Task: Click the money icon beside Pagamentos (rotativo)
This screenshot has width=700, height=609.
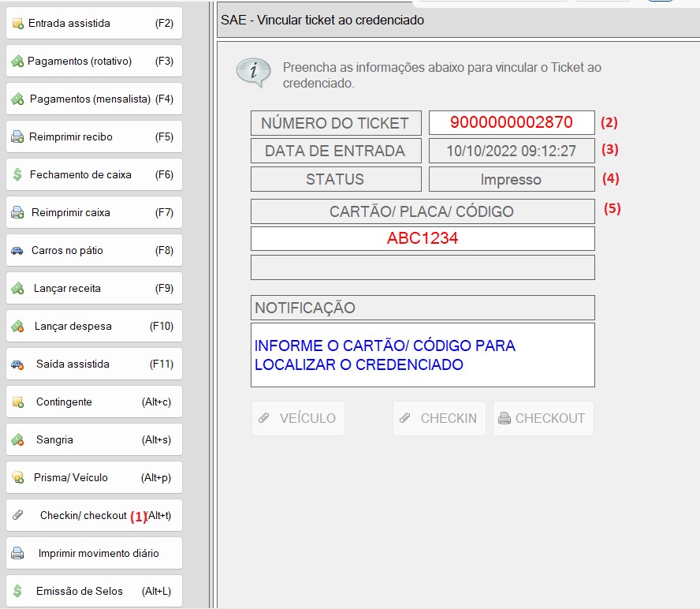Action: (17, 62)
